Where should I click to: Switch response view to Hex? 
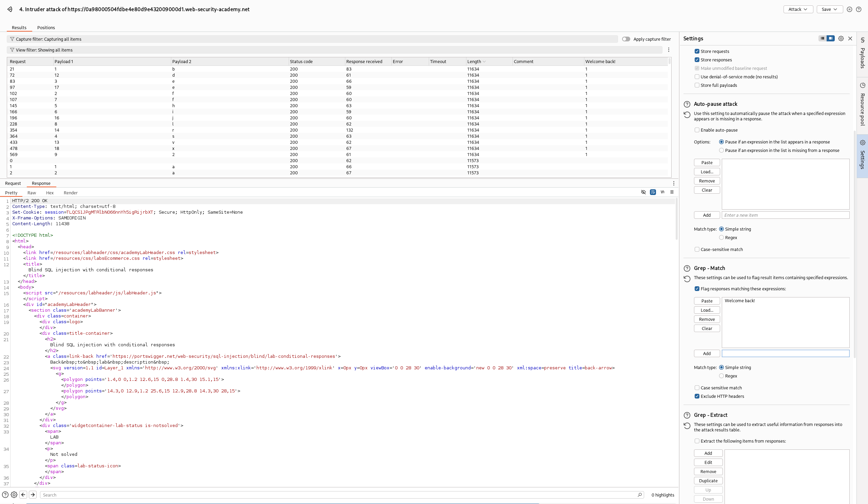tap(50, 193)
